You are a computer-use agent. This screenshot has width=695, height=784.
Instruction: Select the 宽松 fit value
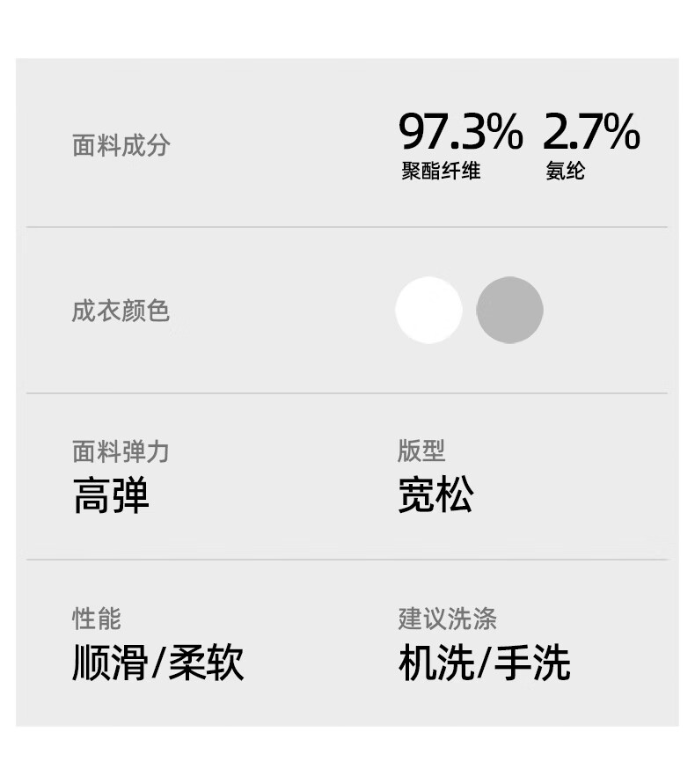[x=435, y=495]
